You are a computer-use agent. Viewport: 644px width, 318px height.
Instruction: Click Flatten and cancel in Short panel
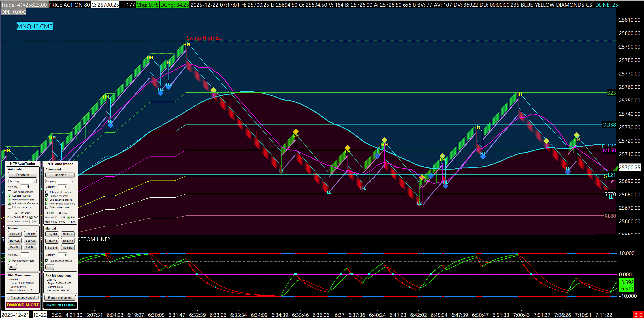23,297
